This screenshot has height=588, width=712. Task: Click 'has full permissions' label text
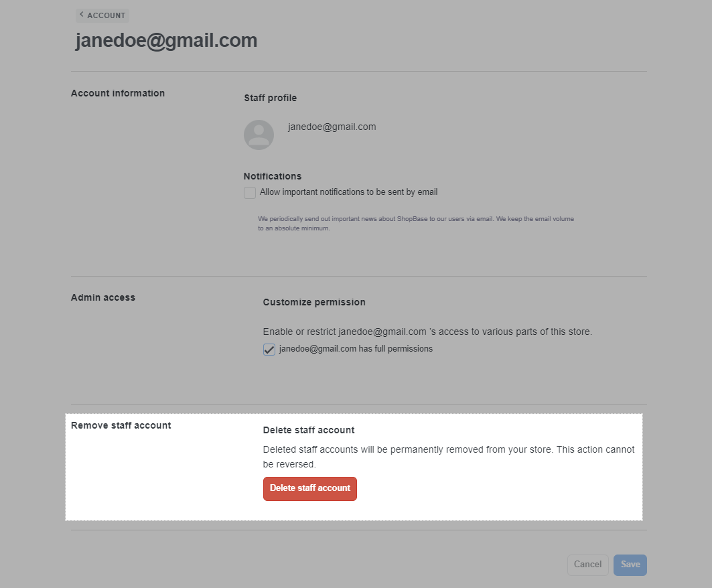tap(356, 349)
